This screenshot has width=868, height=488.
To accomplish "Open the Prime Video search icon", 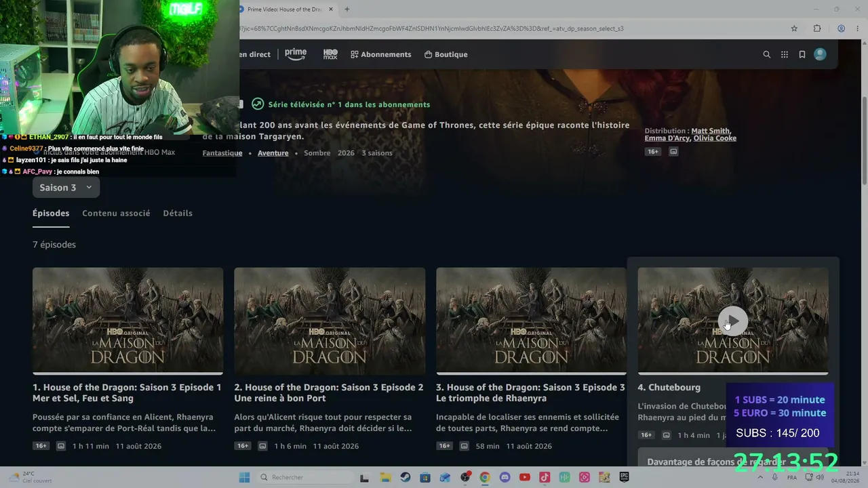I will coord(767,55).
